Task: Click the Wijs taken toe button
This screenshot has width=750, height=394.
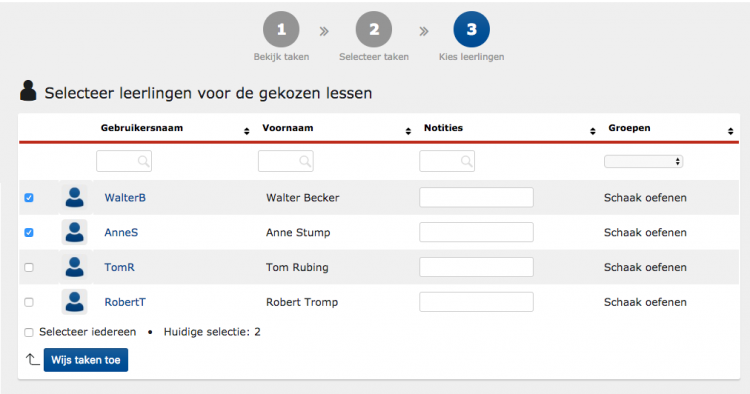Action: pos(86,360)
